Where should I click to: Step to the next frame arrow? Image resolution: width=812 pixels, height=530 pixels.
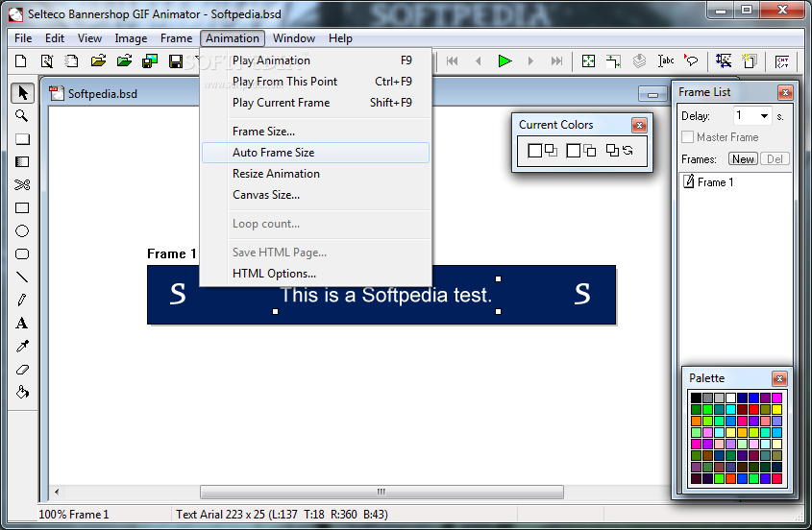(x=530, y=61)
